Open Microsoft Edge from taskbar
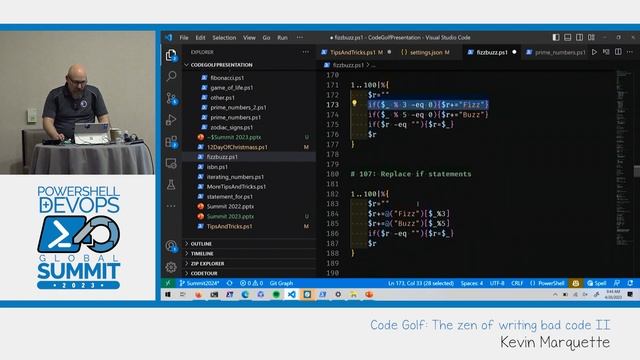Screen dimensions: 640x360 point(245,294)
